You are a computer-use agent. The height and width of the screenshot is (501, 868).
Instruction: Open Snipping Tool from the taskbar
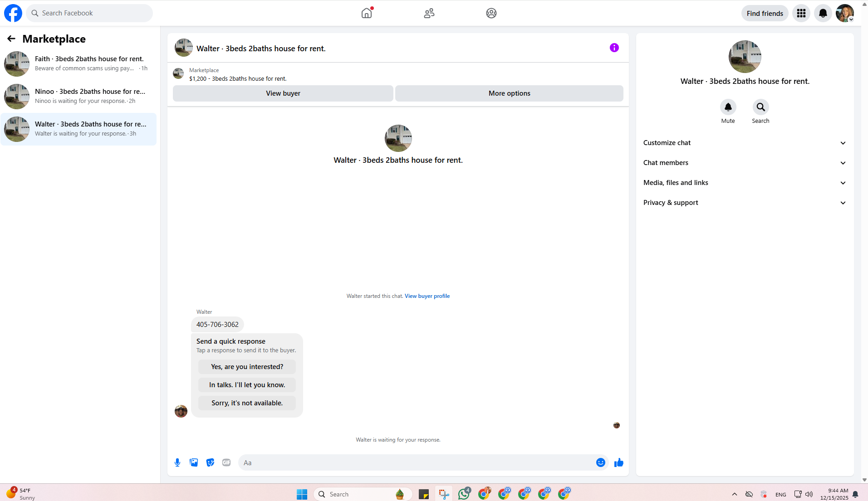point(444,494)
